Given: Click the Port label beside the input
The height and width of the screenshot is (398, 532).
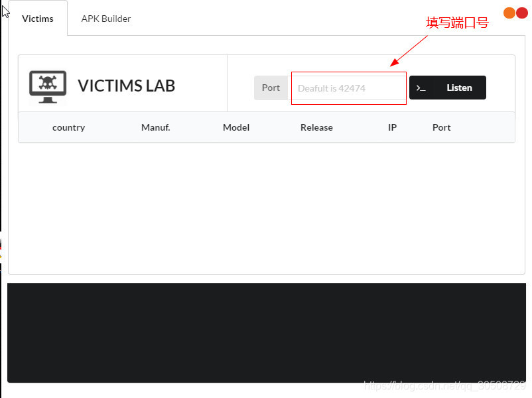Looking at the screenshot, I should [x=271, y=88].
